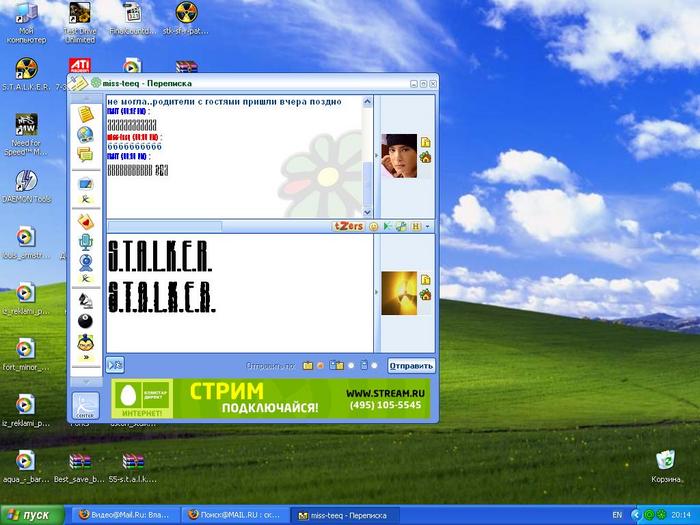Open Мой компьютер desktop icon
Screen dimensions: 700x525
pos(26,23)
